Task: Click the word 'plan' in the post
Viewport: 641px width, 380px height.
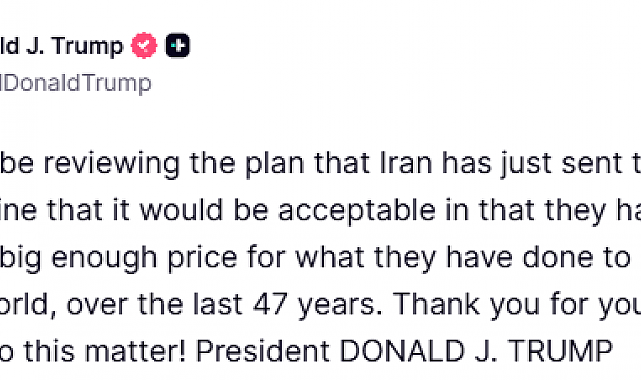Action: click(275, 163)
